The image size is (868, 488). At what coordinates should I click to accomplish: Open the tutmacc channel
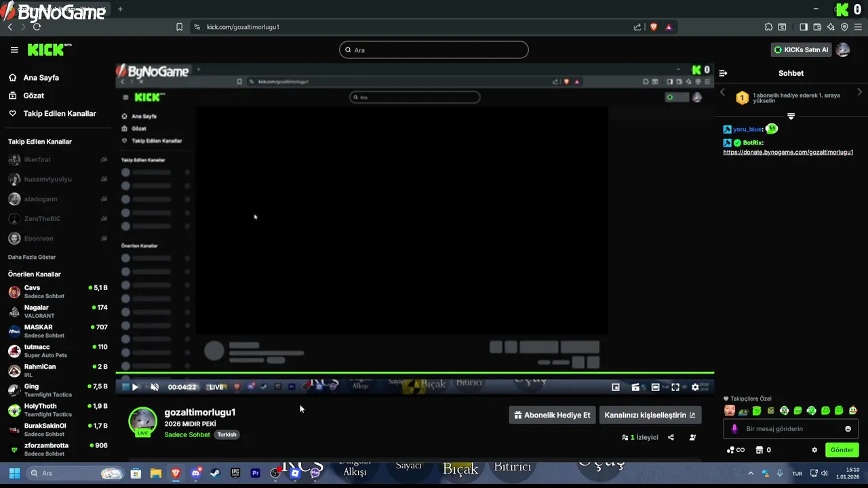pyautogui.click(x=58, y=350)
